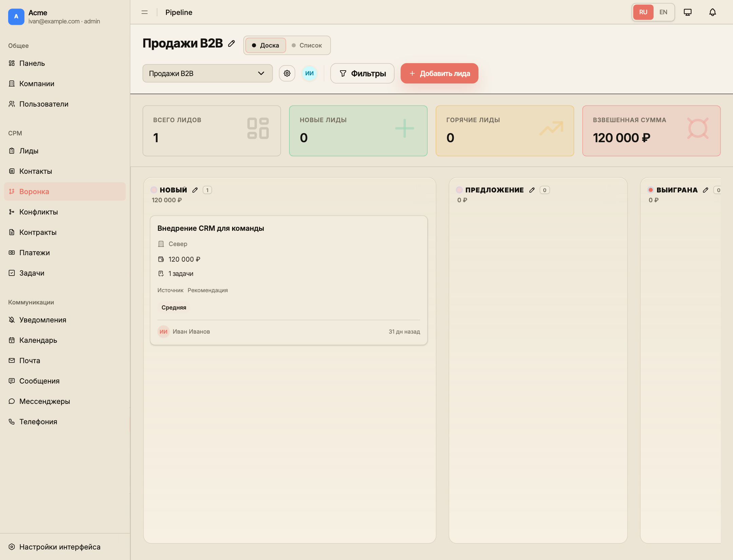The image size is (733, 560).
Task: Open Acme workspace account switcher
Action: tap(54, 17)
